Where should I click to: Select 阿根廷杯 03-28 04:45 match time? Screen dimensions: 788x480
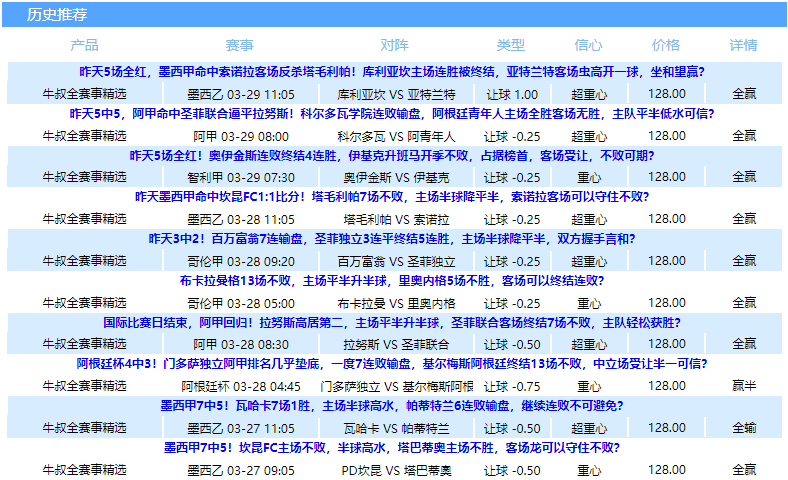[x=241, y=387]
